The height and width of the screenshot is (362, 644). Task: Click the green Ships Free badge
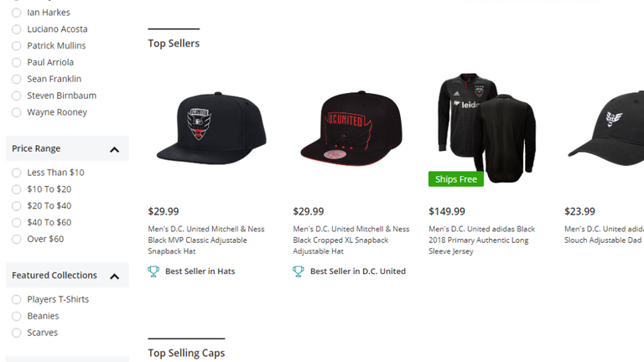coord(455,179)
